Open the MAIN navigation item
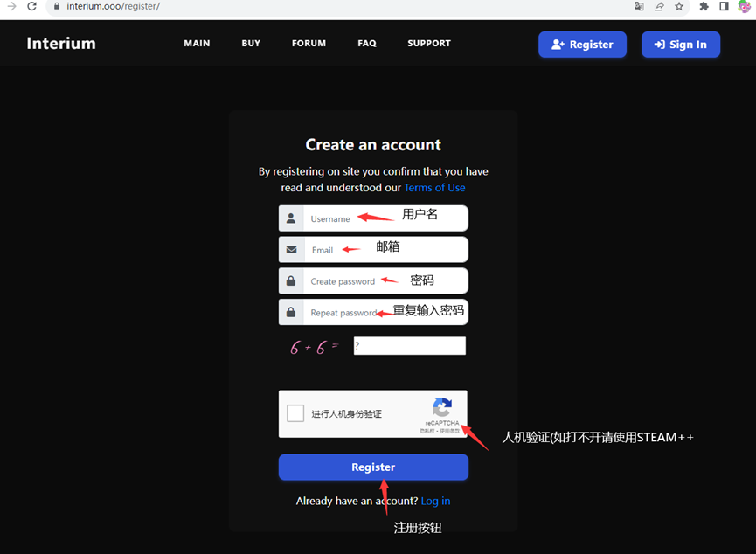This screenshot has height=554, width=756. [197, 44]
